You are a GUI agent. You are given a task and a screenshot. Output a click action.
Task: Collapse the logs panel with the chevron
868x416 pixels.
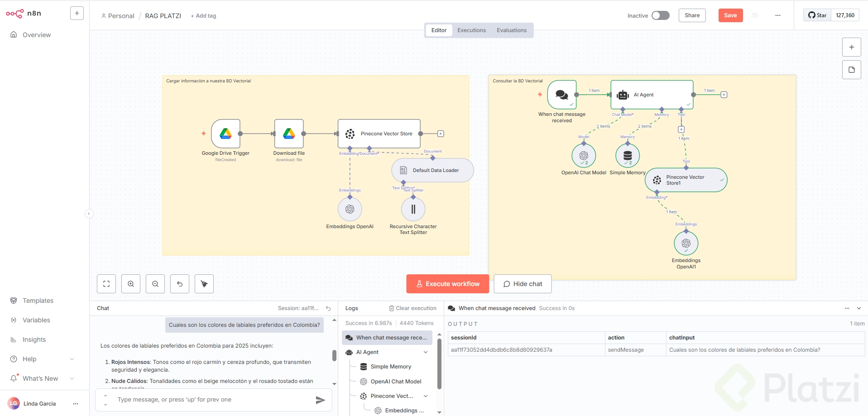(859, 308)
